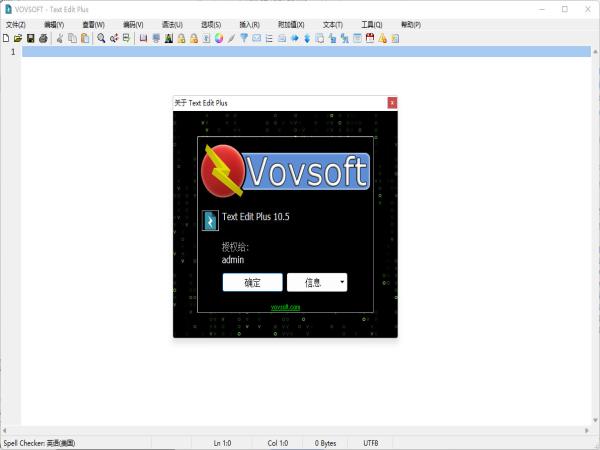Open the 文本(T) Text menu
This screenshot has width=600, height=450.
coord(333,25)
